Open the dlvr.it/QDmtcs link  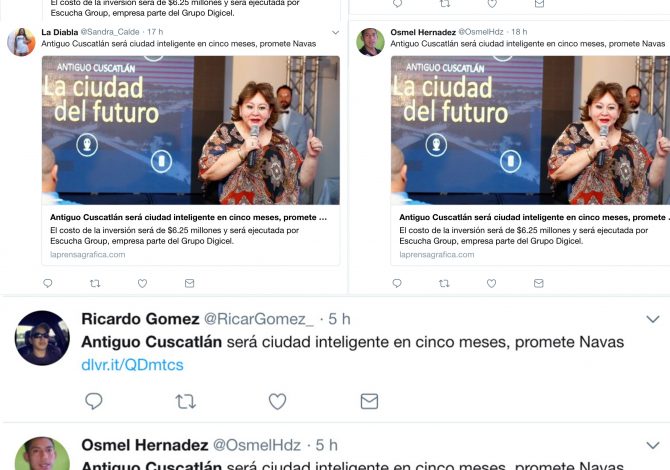click(132, 365)
